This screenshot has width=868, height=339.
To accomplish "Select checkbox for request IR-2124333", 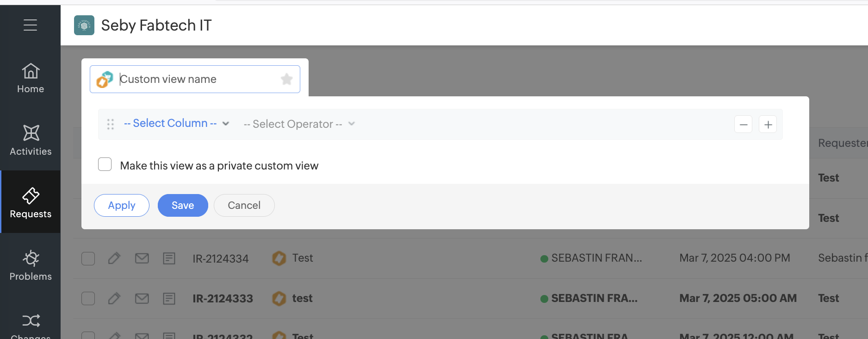I will coord(88,299).
